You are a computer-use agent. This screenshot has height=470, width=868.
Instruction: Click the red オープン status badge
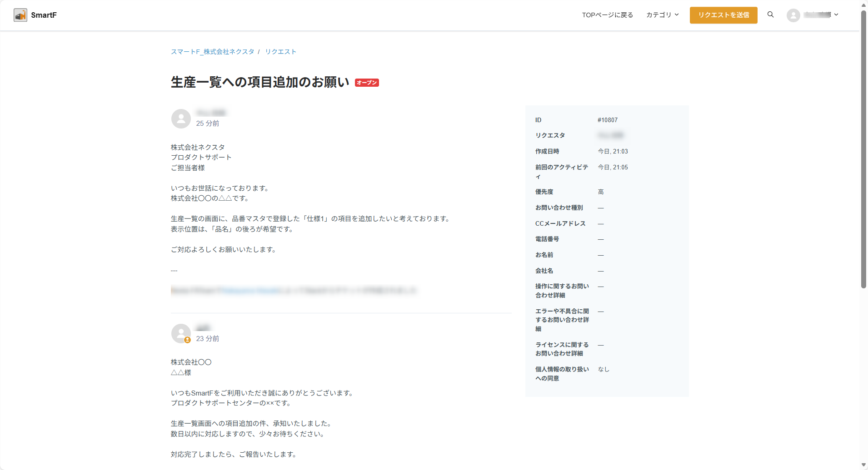click(x=367, y=83)
